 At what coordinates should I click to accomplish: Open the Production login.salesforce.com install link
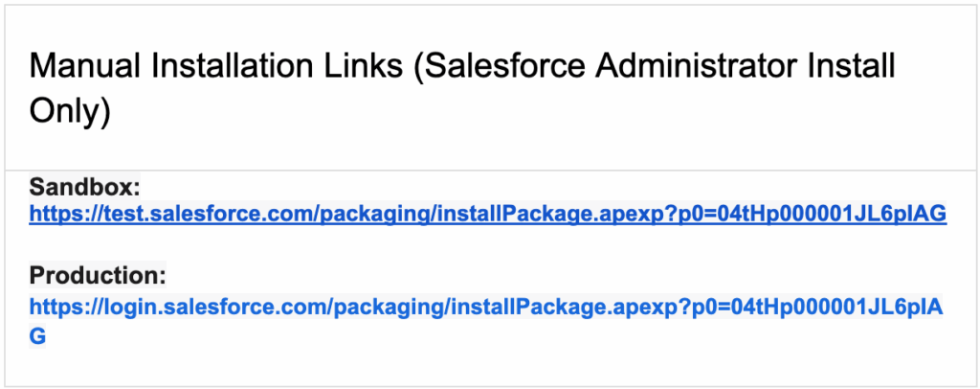tap(488, 308)
